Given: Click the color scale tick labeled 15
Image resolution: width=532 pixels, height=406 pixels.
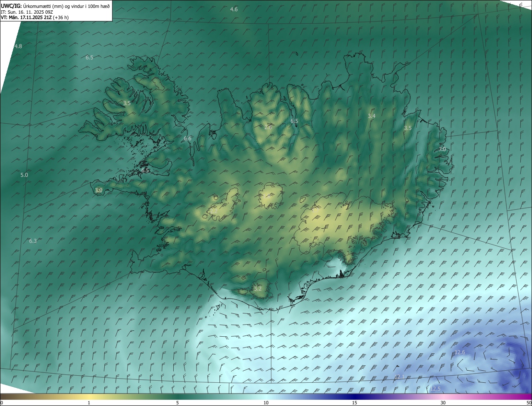Looking at the screenshot, I should [x=355, y=403].
